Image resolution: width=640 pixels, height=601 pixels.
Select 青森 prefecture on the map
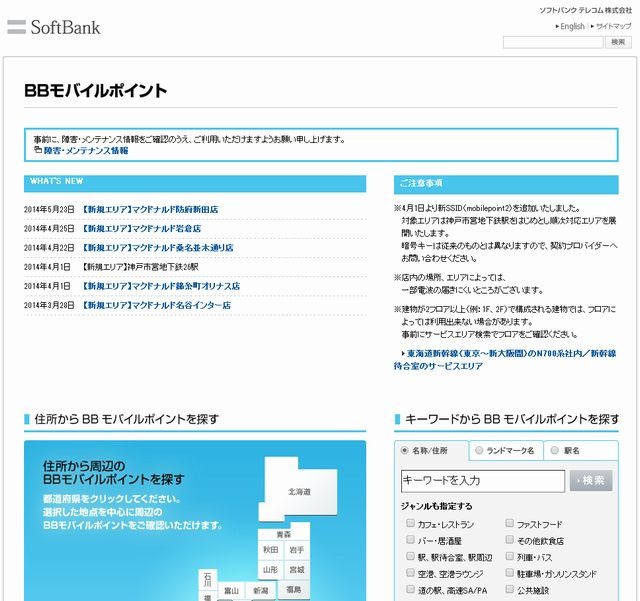[283, 535]
